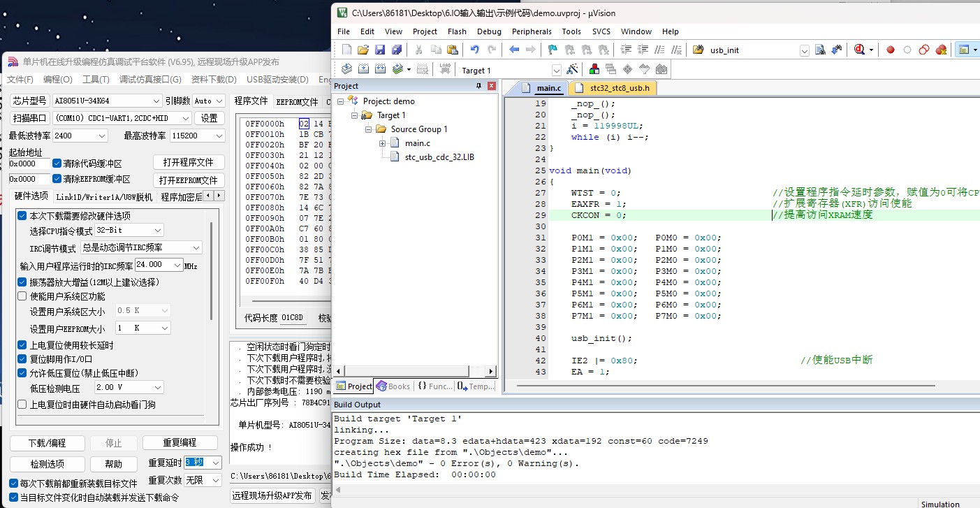Toggle 复位脚用作I/O口 checkbox
The width and height of the screenshot is (980, 508).
tap(22, 359)
